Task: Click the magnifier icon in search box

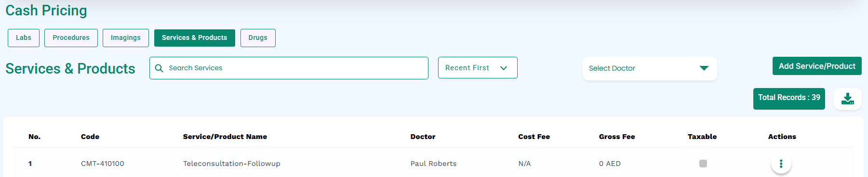Action: click(x=159, y=68)
